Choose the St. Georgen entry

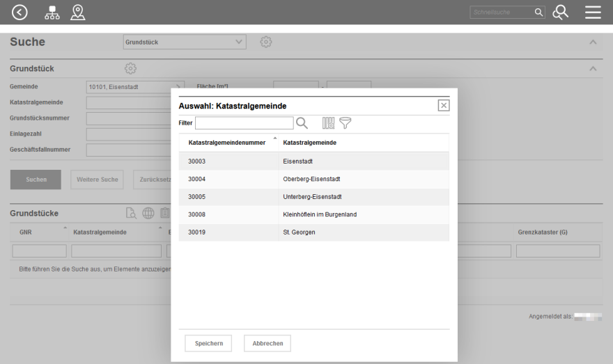(x=313, y=232)
